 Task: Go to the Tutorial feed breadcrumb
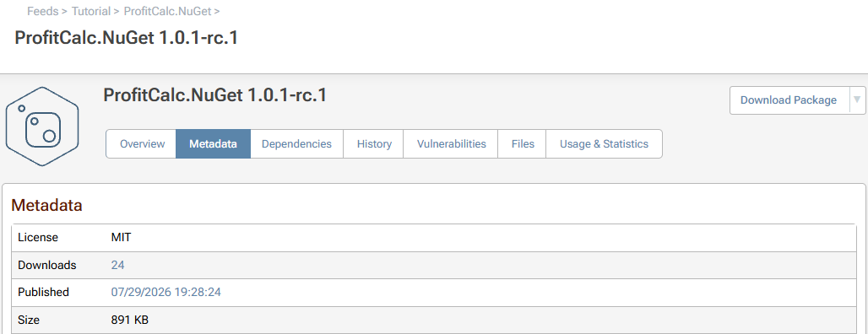[91, 11]
